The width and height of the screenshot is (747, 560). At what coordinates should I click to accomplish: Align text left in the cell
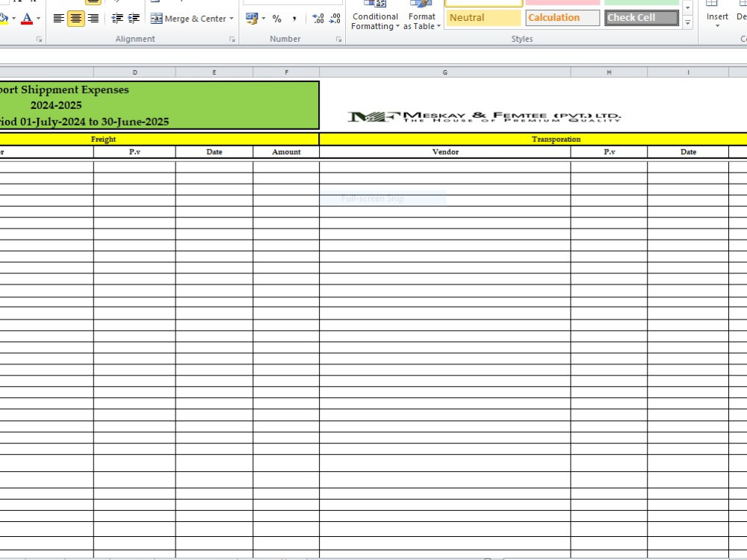pos(58,19)
